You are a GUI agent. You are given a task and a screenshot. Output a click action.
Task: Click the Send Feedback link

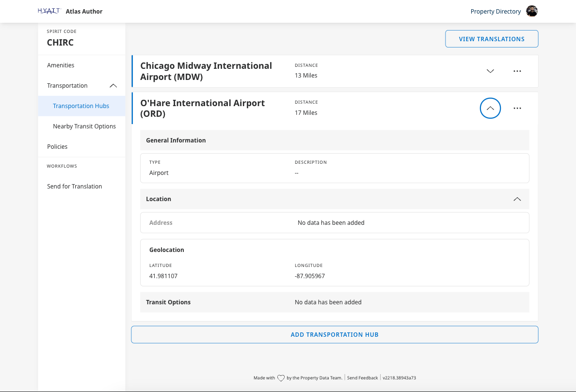[x=362, y=377]
